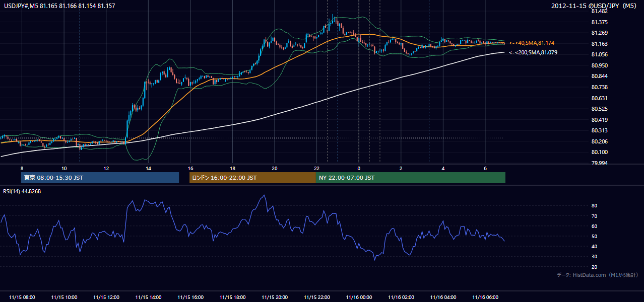Click the 81.269 price axis label
The width and height of the screenshot is (644, 302).
(600, 33)
